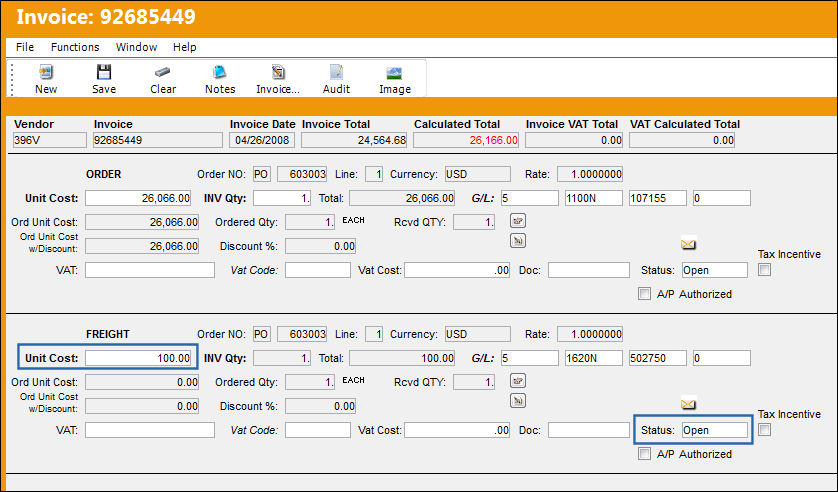838x492 pixels.
Task: Click the ORDER Discount % field
Action: click(320, 246)
